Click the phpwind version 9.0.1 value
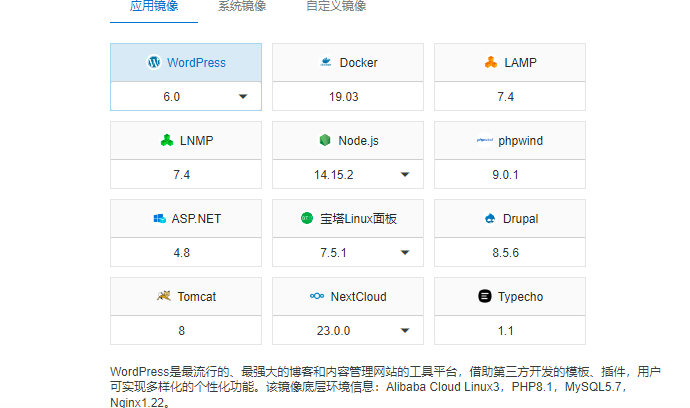The image size is (690, 408). coord(506,175)
